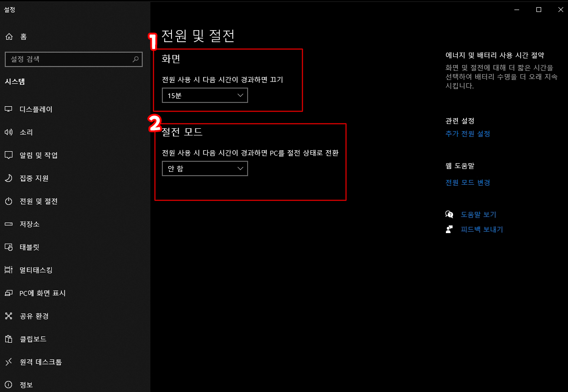Click the 웹 도움말 heading
Screen dimensions: 568x392
460,166
